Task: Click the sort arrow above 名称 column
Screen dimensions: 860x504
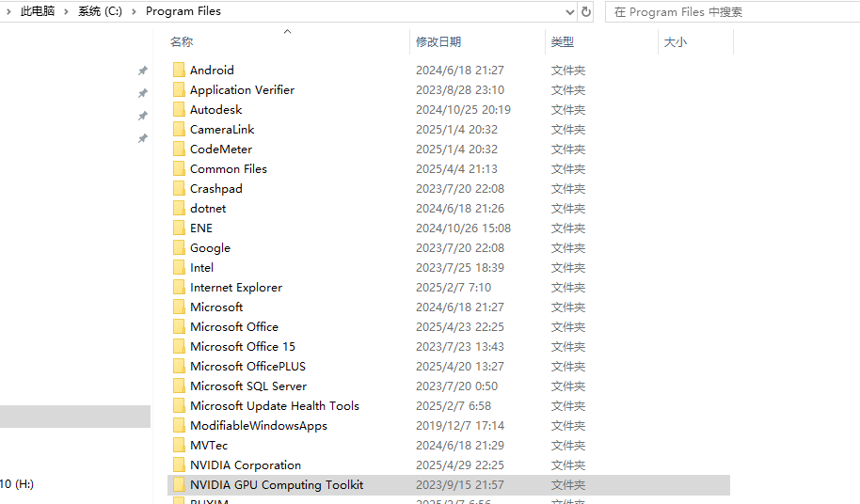Action: pos(287,31)
